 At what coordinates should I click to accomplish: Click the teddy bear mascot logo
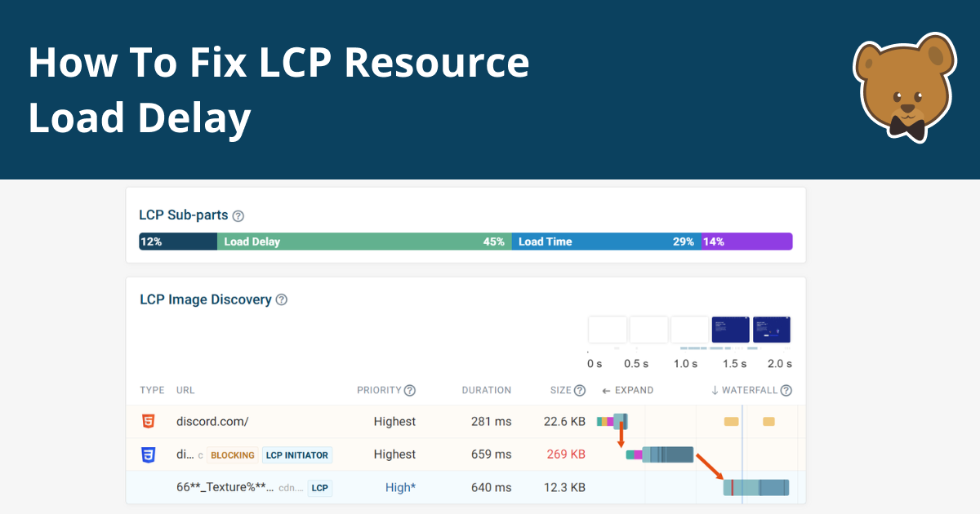pyautogui.click(x=904, y=88)
